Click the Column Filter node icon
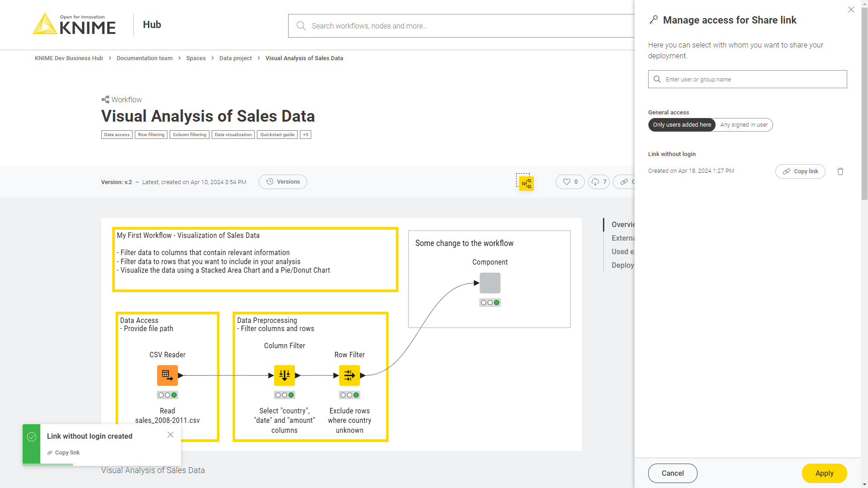The width and height of the screenshot is (868, 488). tap(285, 375)
